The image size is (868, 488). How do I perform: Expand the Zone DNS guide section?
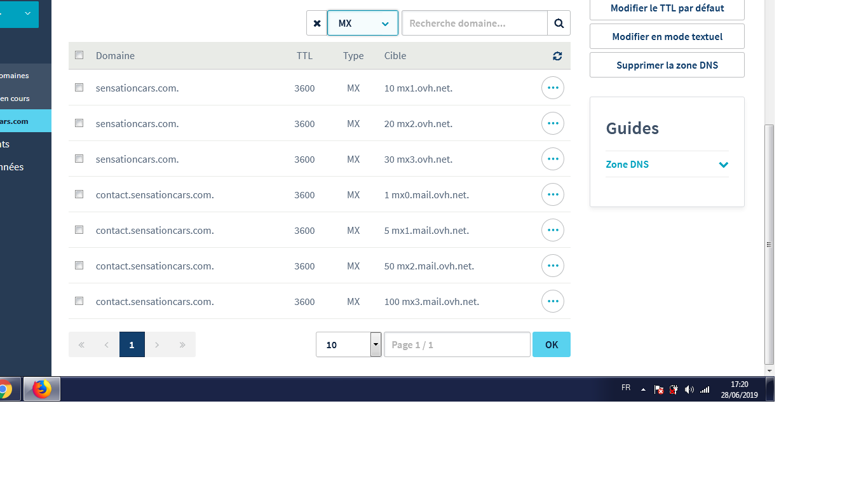tap(667, 165)
